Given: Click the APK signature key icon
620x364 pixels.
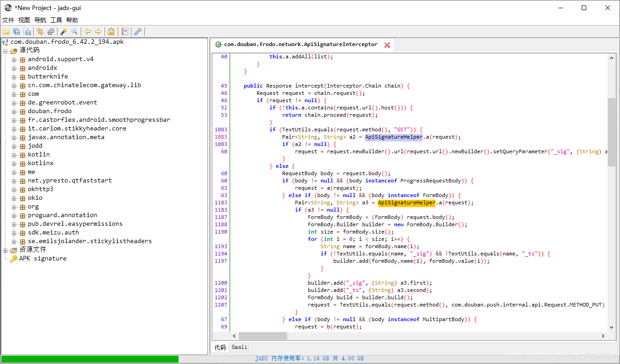Looking at the screenshot, I should (x=14, y=259).
